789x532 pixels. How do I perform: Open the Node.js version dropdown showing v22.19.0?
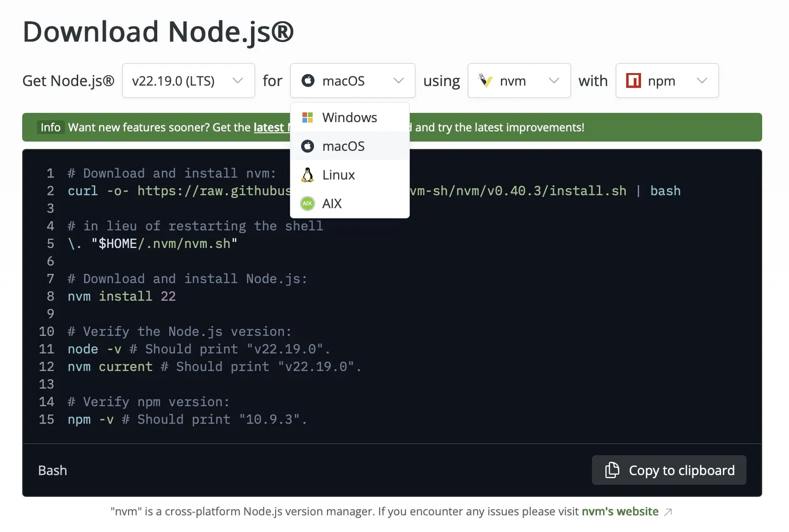click(188, 80)
